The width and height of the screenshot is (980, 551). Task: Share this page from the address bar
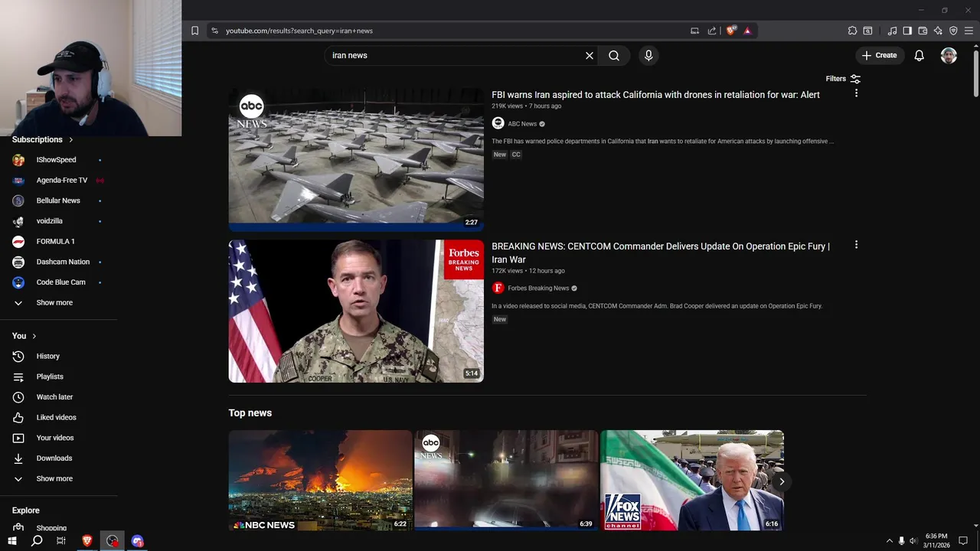tap(712, 31)
